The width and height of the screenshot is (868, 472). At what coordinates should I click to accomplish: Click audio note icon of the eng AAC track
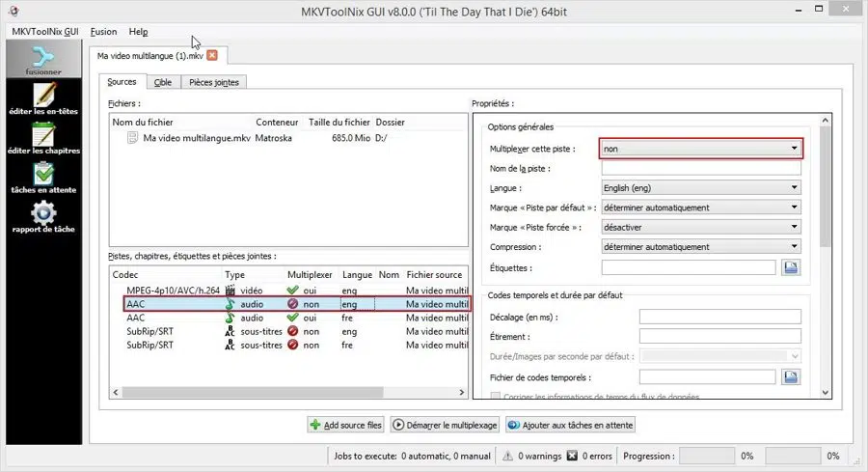tap(231, 304)
